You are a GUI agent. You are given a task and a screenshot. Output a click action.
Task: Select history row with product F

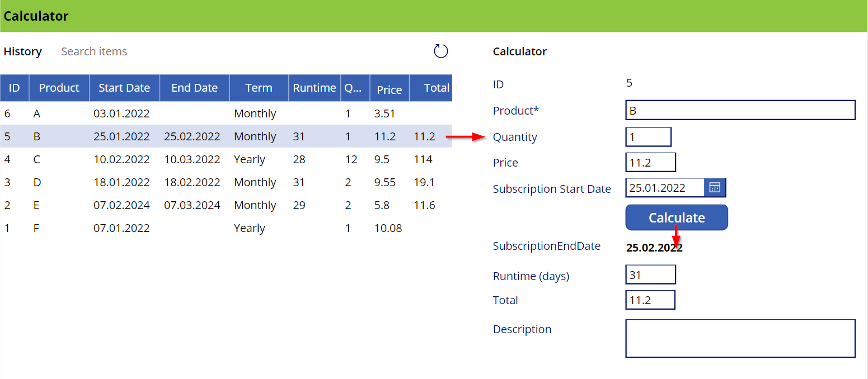coord(224,228)
